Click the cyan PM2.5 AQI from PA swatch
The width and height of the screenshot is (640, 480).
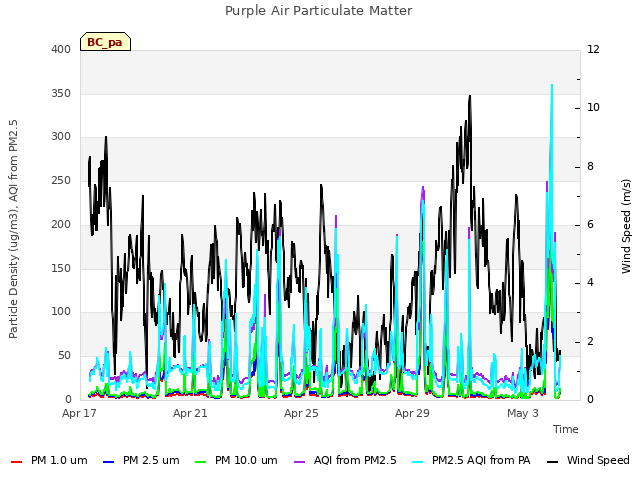pos(418,462)
